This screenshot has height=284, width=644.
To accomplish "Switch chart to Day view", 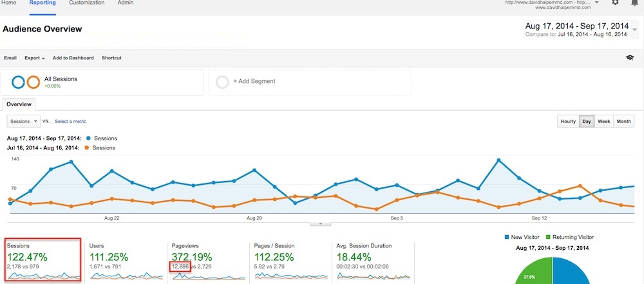I will [x=587, y=121].
